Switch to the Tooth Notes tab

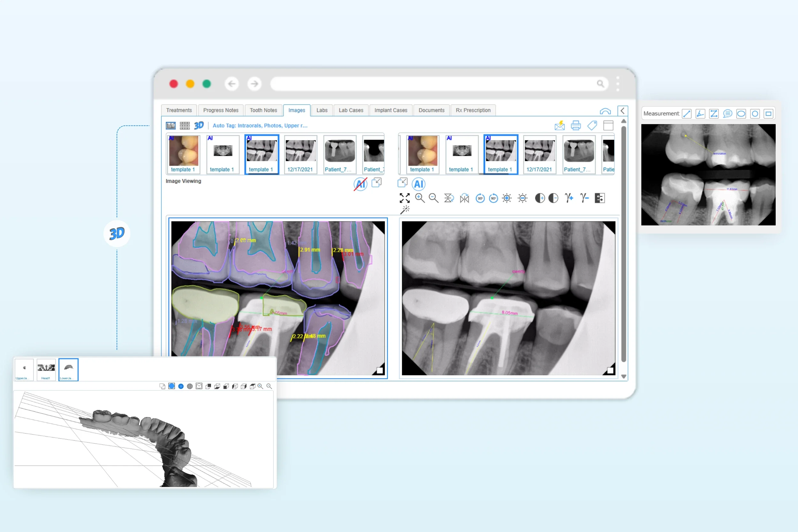point(263,110)
